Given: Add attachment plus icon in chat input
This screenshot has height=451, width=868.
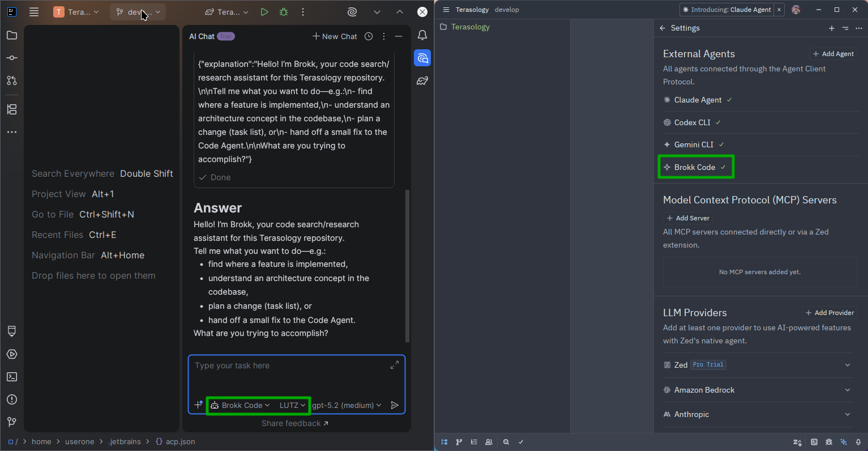Looking at the screenshot, I should (x=198, y=405).
